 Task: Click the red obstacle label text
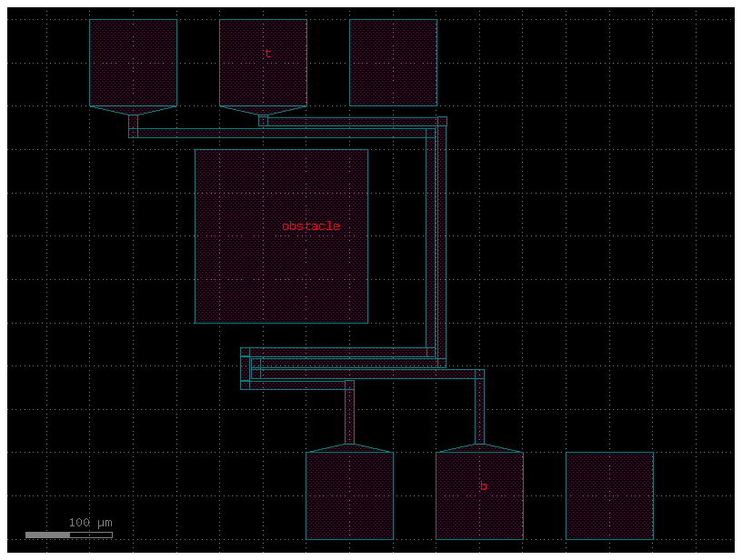tap(311, 225)
